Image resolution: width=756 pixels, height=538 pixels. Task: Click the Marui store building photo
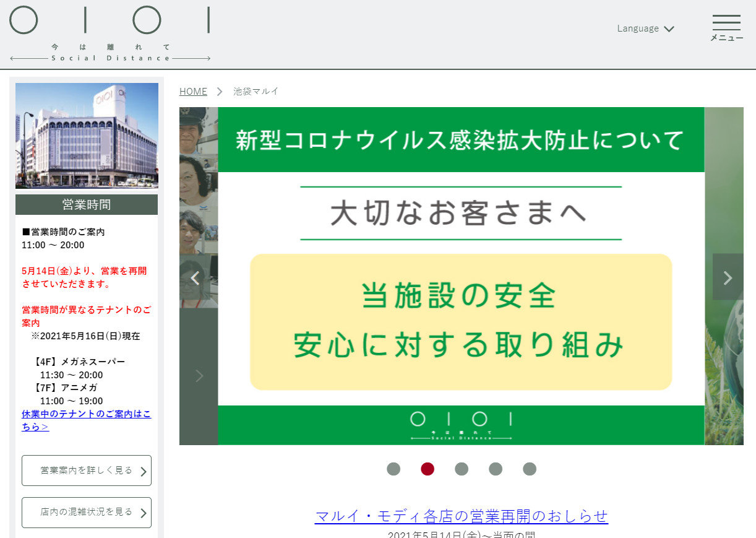[x=87, y=136]
